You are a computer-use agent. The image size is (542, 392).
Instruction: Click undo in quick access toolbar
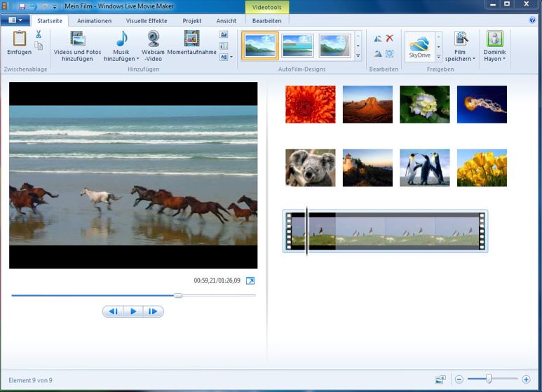[33, 6]
